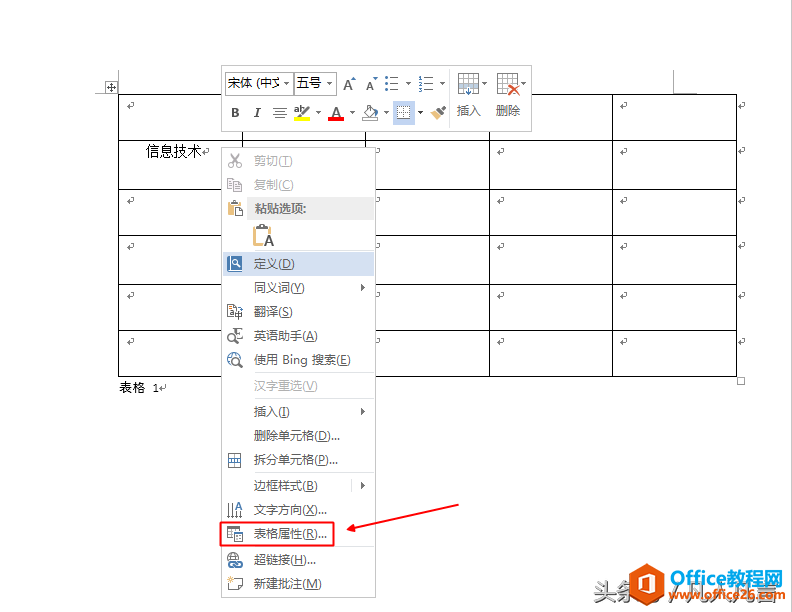Expand borders dropdown arrow

pyautogui.click(x=420, y=113)
